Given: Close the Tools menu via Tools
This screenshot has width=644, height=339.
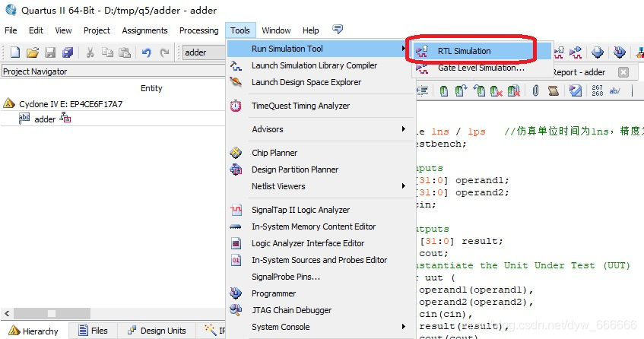Looking at the screenshot, I should click(240, 30).
